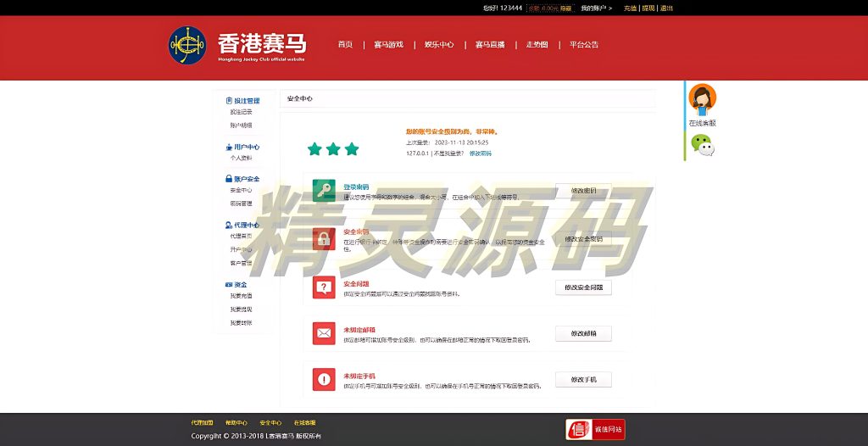Image resolution: width=868 pixels, height=446 pixels.
Task: Click the 诚信网站 badge in footer
Action: [595, 429]
